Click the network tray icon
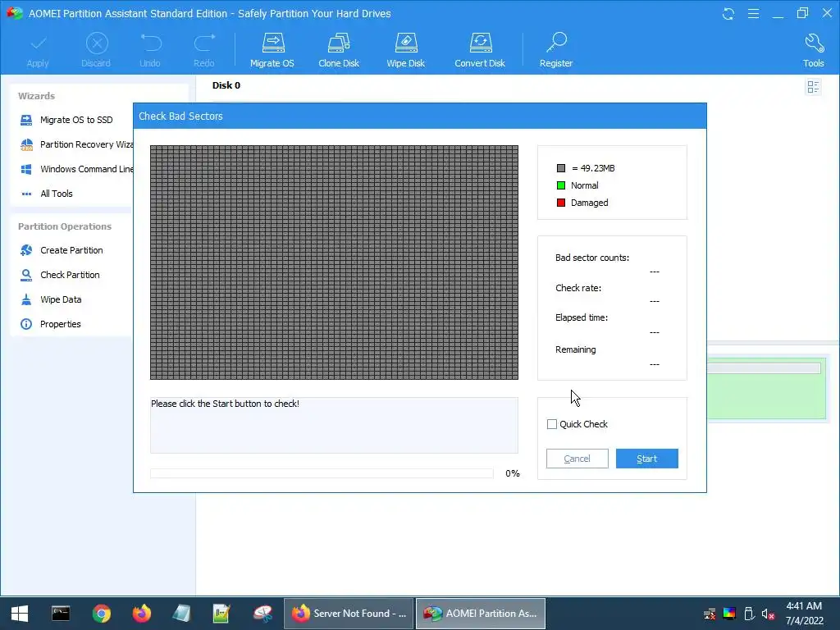The height and width of the screenshot is (630, 840). click(x=710, y=614)
